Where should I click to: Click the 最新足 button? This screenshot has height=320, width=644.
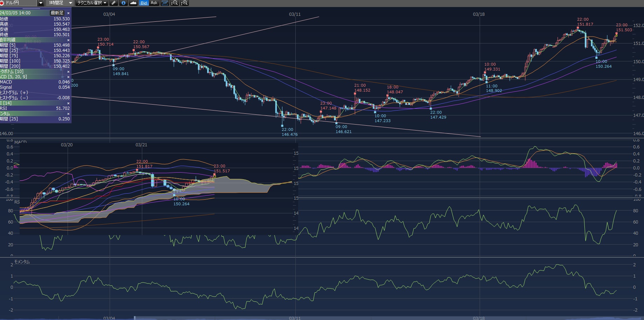click(57, 13)
